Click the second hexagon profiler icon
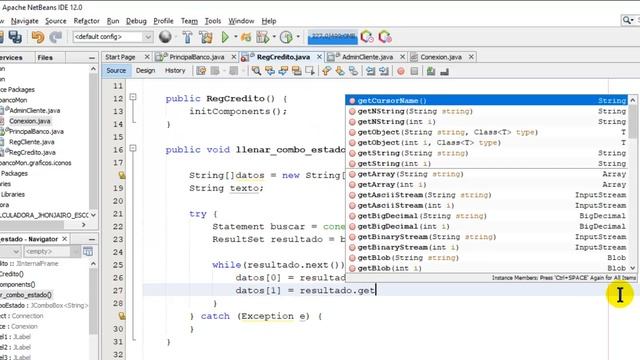Screen dimensions: 640x360 click(x=384, y=37)
